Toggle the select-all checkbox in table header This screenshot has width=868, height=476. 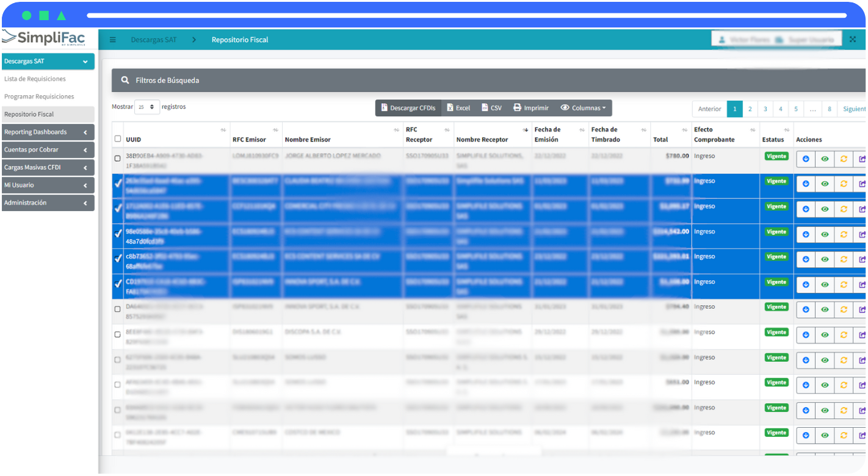pyautogui.click(x=118, y=139)
